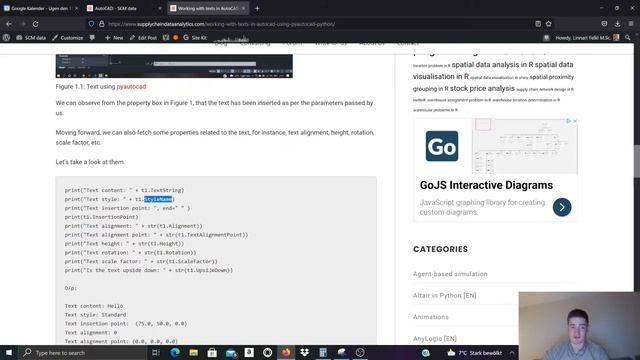Open the Pocket save icon
Image resolution: width=640 pixels, height=360 pixels.
pos(604,24)
